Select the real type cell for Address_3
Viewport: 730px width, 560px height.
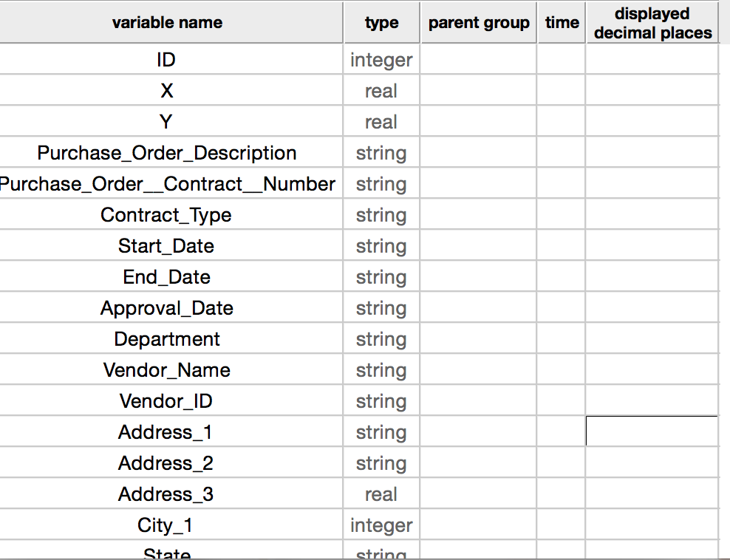tap(381, 494)
